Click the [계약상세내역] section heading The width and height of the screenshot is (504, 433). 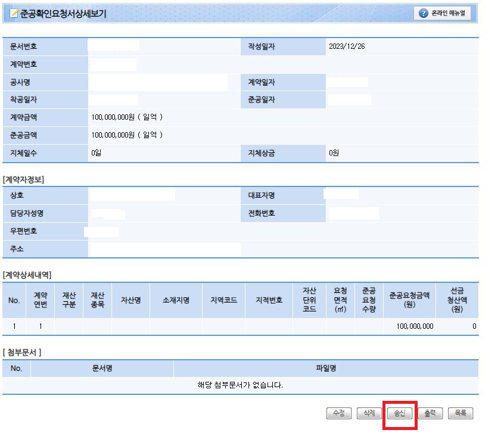27,275
